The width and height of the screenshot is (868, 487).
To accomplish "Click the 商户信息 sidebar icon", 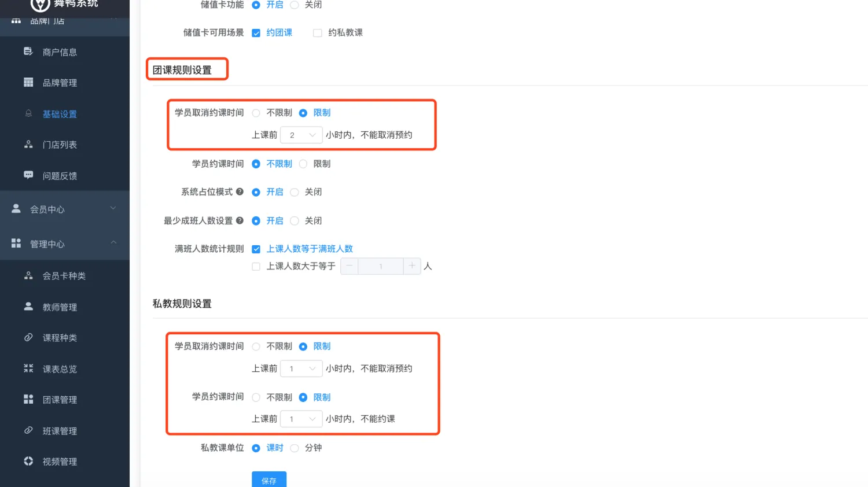I will click(x=28, y=51).
